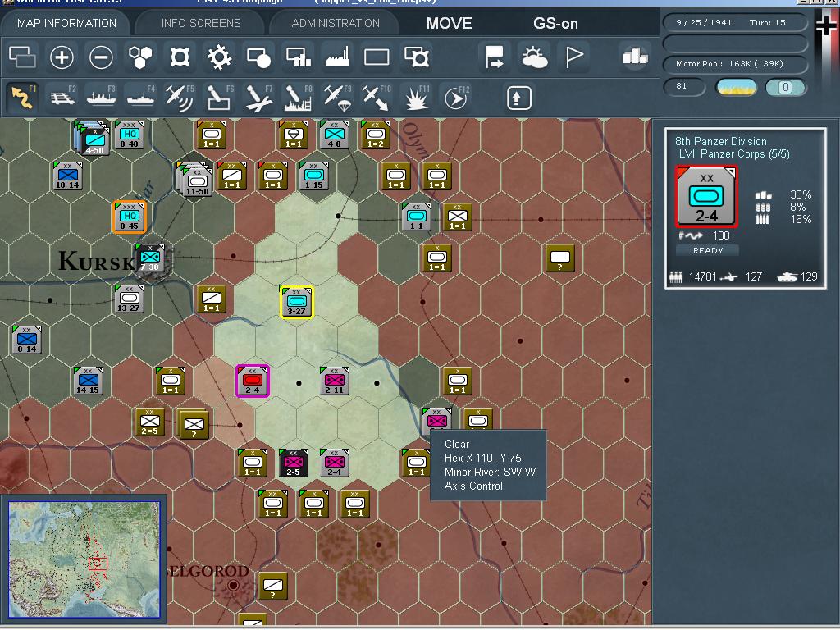Viewport: 840px width, 630px height.
Task: Select the 8th Panzer unit counter in panel
Action: point(706,196)
